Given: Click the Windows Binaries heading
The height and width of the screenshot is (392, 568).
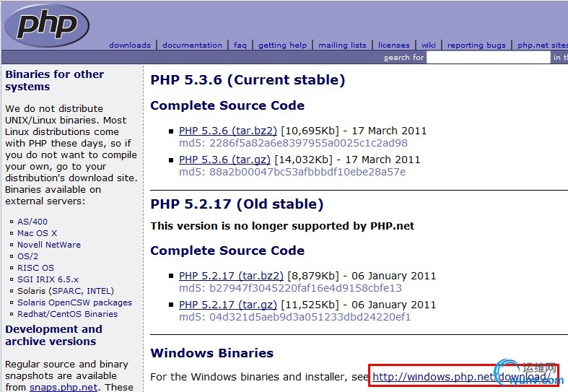Looking at the screenshot, I should point(212,353).
